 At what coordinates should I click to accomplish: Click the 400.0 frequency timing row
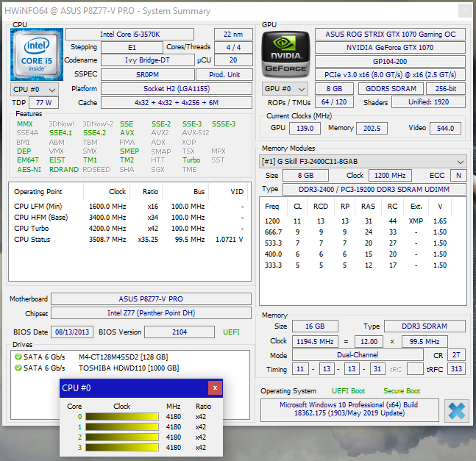(x=363, y=254)
